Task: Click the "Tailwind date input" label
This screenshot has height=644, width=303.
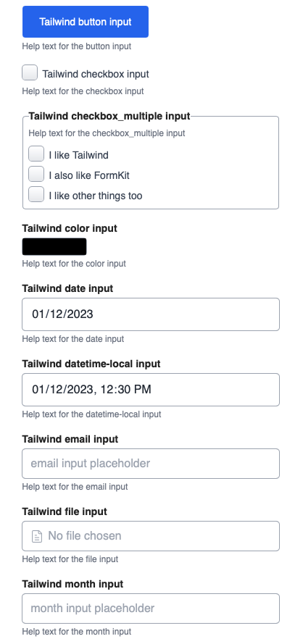Action: pos(67,289)
